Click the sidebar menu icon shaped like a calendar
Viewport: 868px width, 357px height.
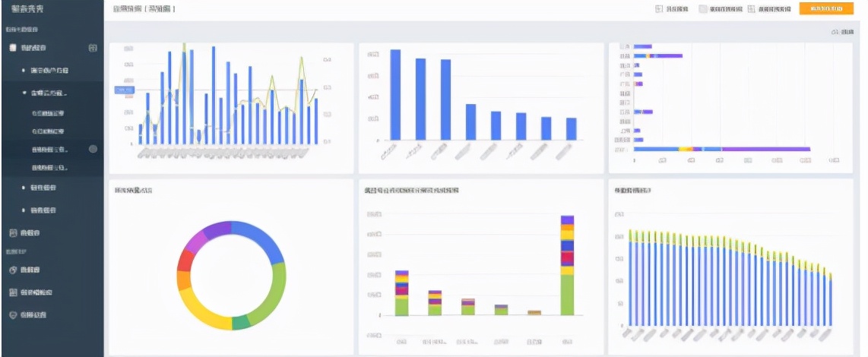tap(14, 232)
